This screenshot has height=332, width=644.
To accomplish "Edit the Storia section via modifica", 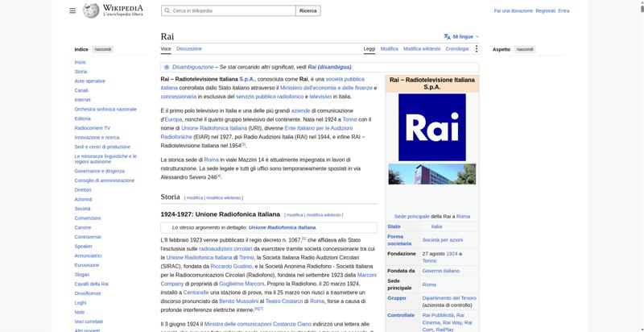I will pos(195,197).
